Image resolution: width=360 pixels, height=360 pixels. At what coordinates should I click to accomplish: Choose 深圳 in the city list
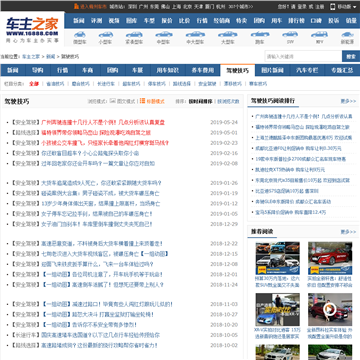(x=132, y=6)
